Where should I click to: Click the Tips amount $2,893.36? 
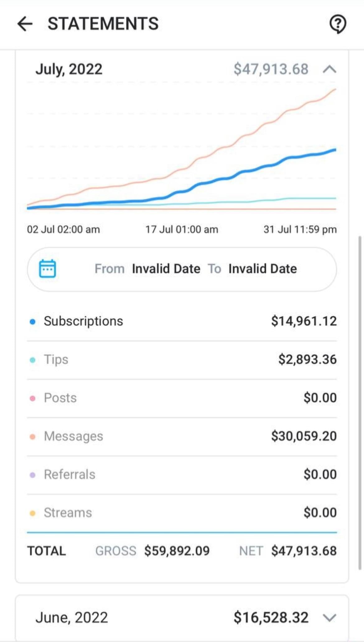[x=307, y=359]
